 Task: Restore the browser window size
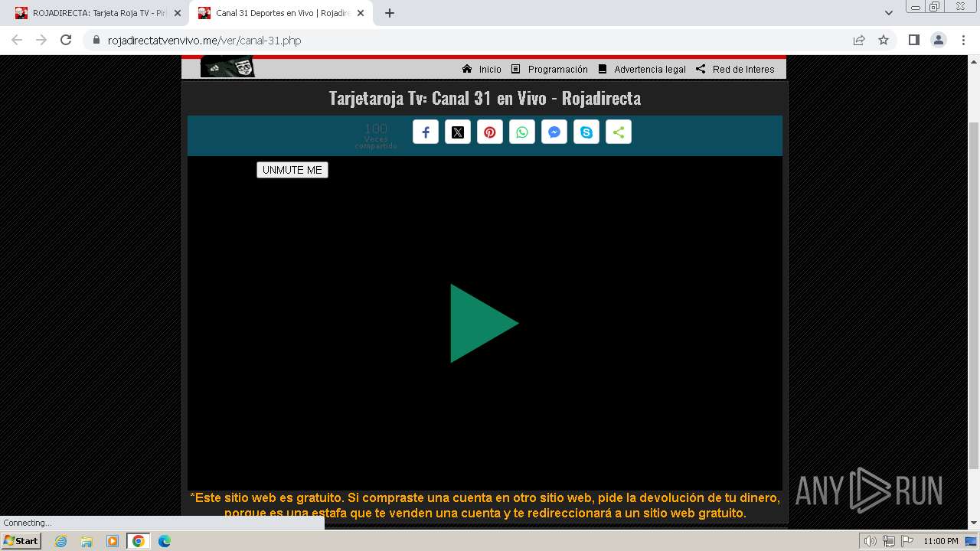pyautogui.click(x=935, y=6)
